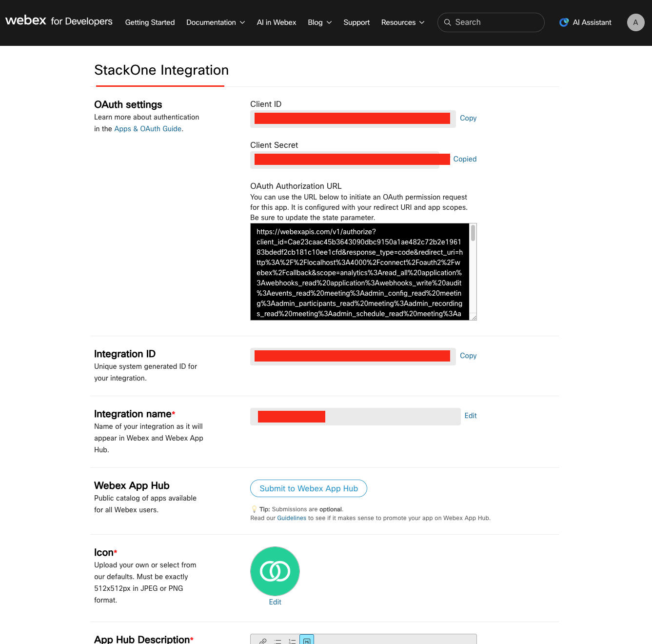
Task: Edit the integration icon
Action: (x=275, y=602)
